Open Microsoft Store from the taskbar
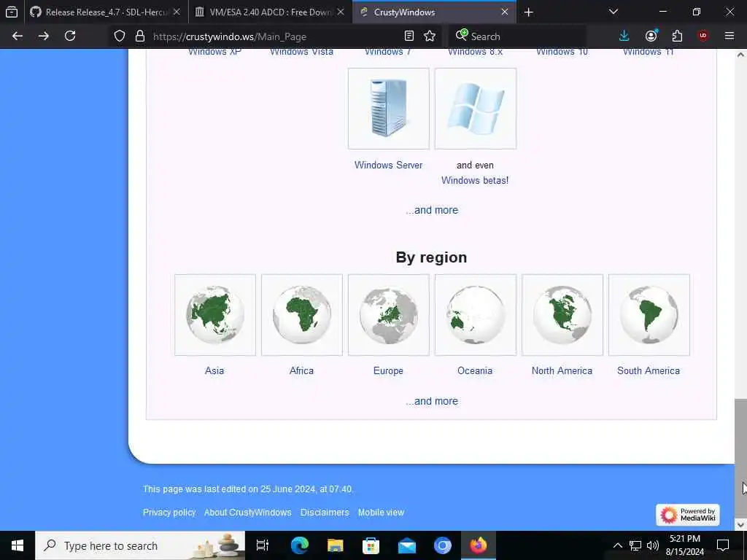 (371, 545)
